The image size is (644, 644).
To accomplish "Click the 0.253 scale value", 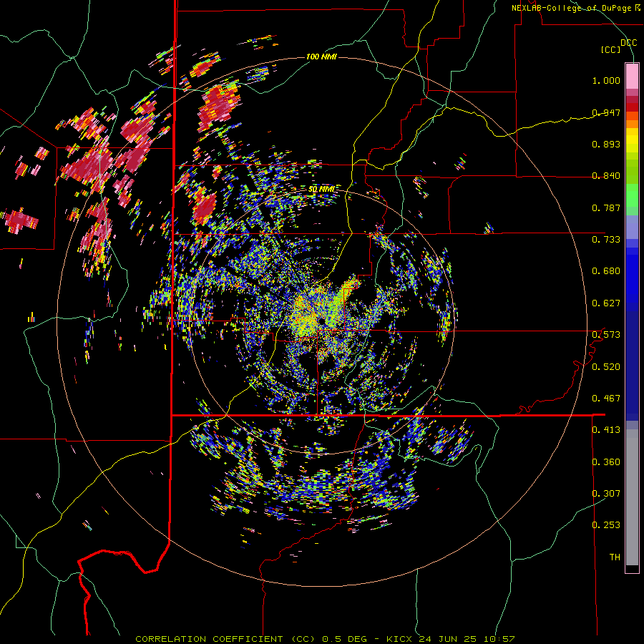I will [x=606, y=525].
